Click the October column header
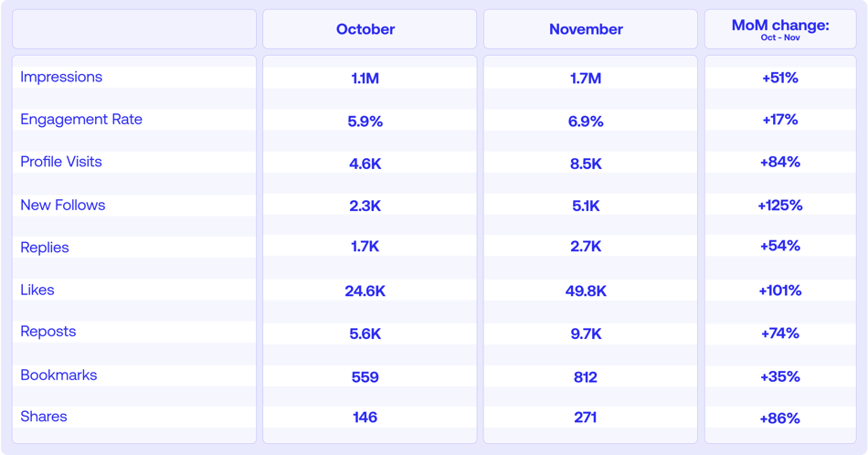 [365, 29]
